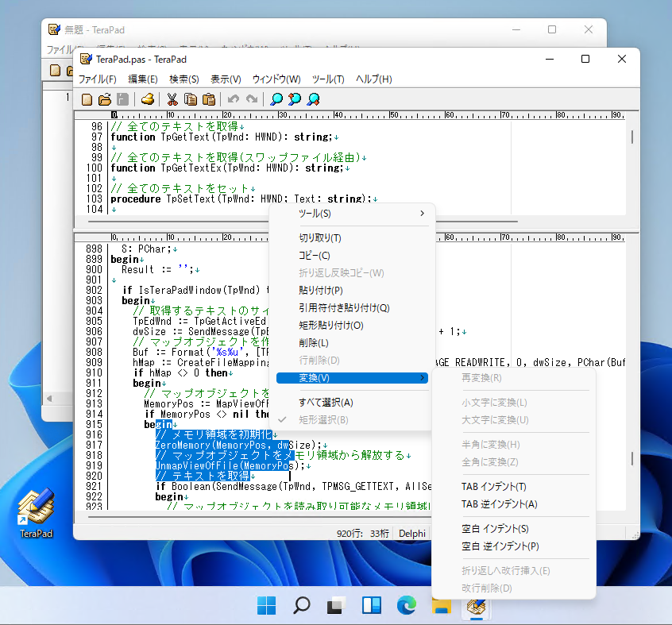The image size is (672, 625).
Task: Select TAB インデント(T) from the submenu
Action: click(493, 487)
